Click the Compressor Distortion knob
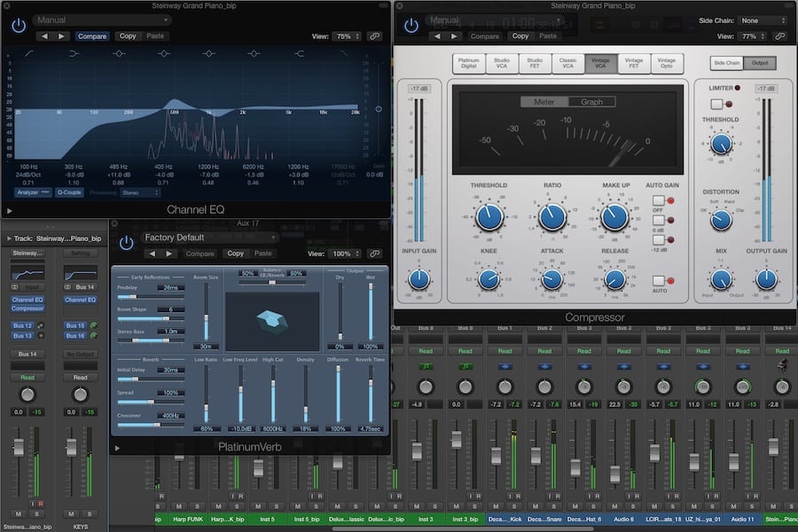 coord(721,220)
